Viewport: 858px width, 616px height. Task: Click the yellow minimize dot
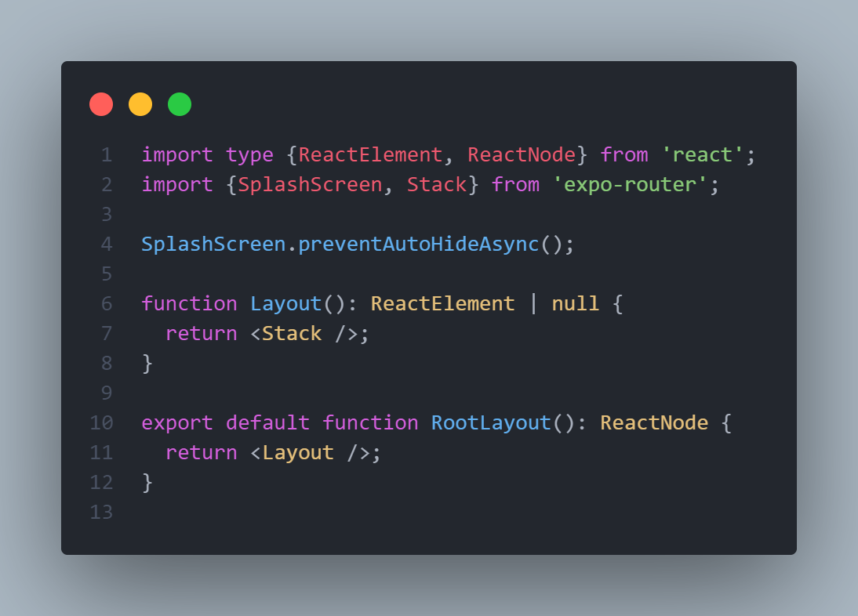(140, 104)
